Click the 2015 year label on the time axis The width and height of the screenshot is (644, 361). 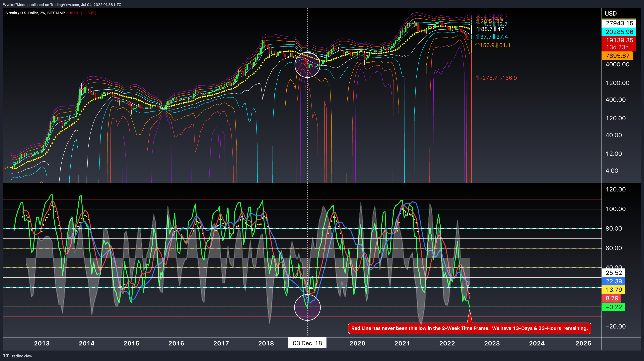click(131, 343)
